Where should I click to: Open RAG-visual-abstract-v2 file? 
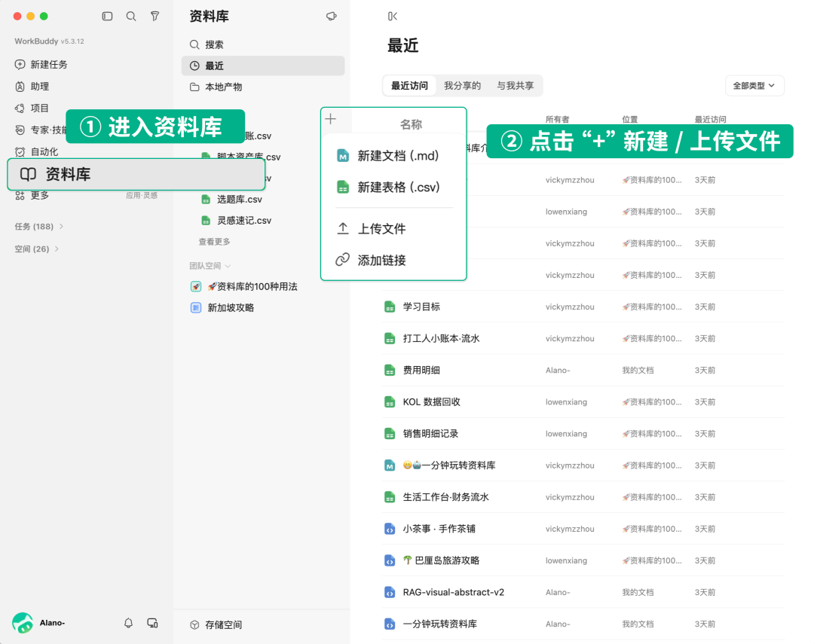[453, 592]
